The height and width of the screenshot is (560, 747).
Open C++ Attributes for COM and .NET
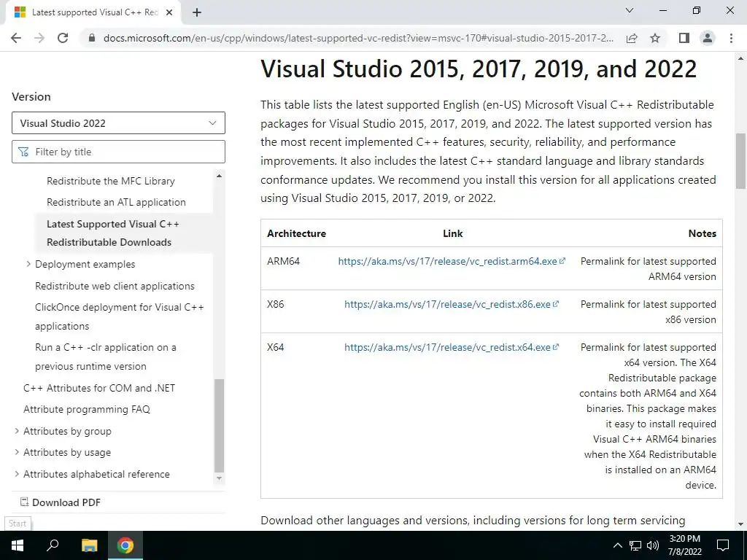click(99, 388)
